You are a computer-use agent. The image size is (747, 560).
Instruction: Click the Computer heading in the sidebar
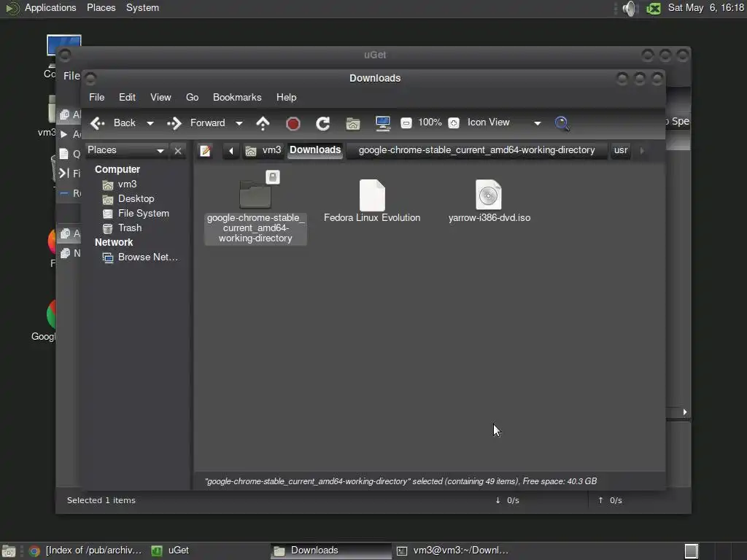coord(117,169)
